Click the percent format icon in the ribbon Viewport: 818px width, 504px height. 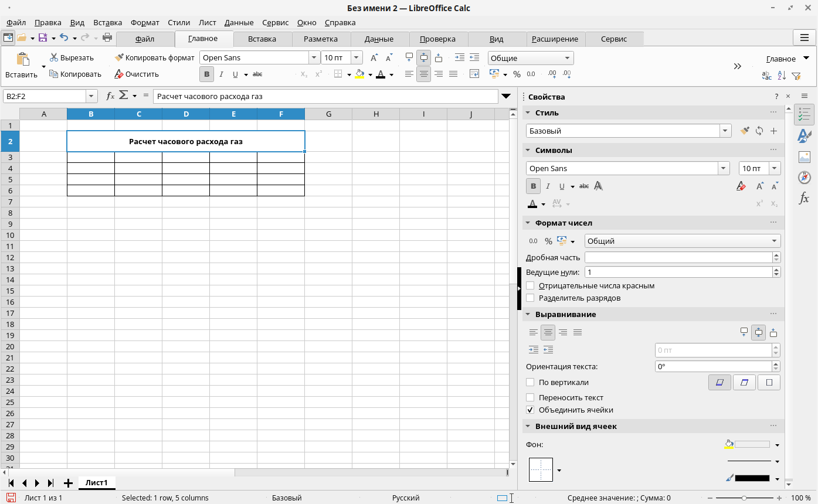coord(517,74)
